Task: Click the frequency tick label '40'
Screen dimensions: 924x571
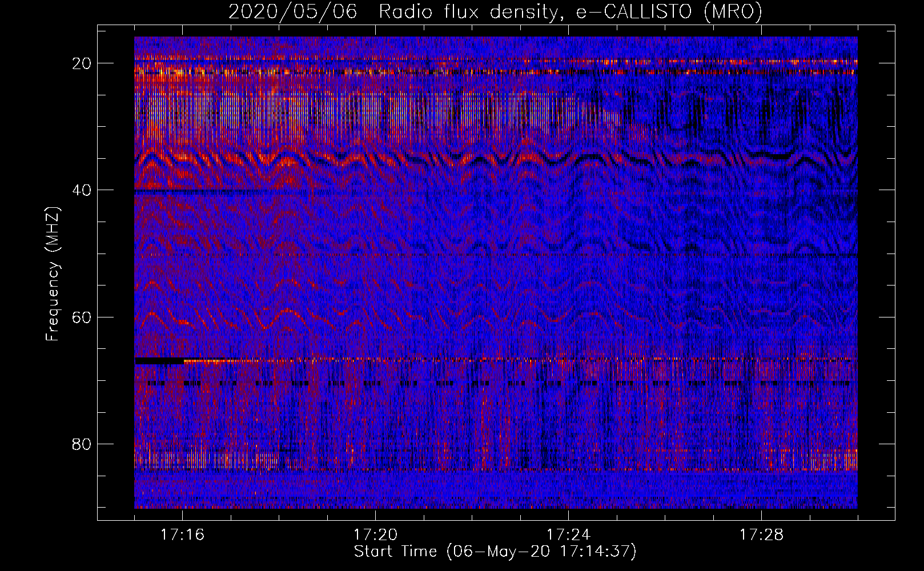Action: [82, 190]
